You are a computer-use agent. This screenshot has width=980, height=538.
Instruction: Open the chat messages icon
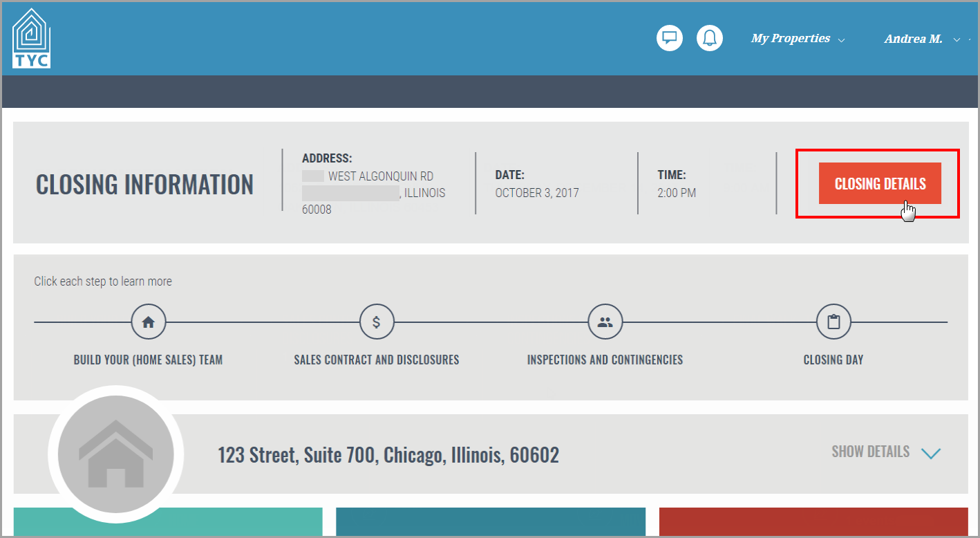coord(669,38)
